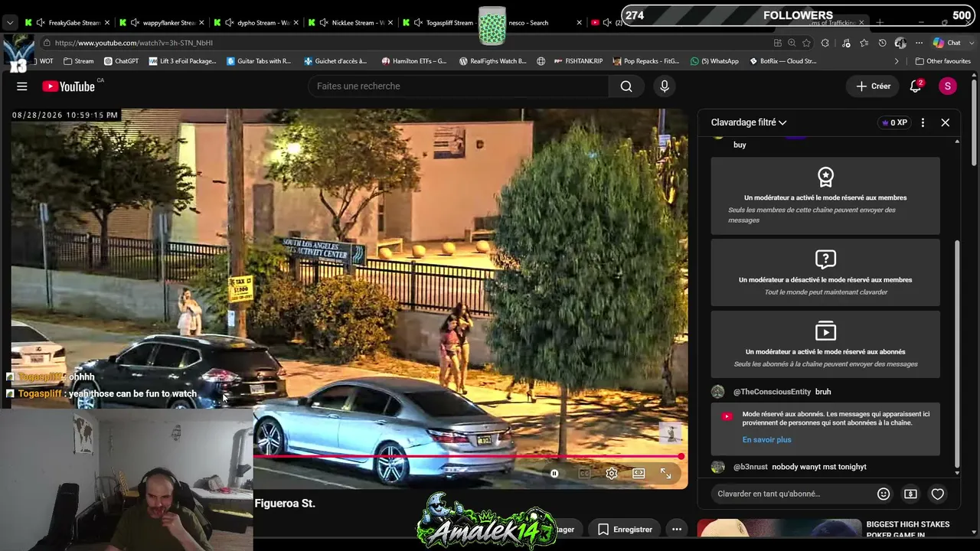
Task: Open ChatGPT bookmark
Action: click(x=121, y=61)
